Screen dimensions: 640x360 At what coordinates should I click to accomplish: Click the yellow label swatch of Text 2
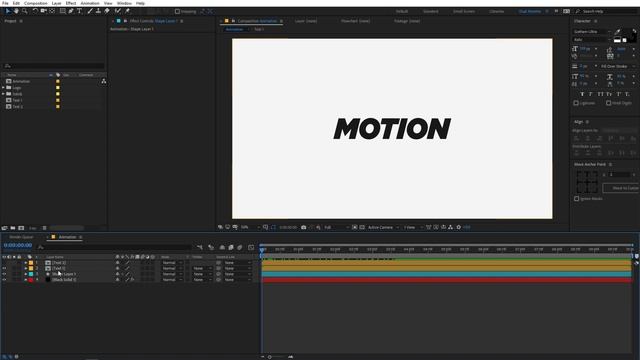click(31, 263)
